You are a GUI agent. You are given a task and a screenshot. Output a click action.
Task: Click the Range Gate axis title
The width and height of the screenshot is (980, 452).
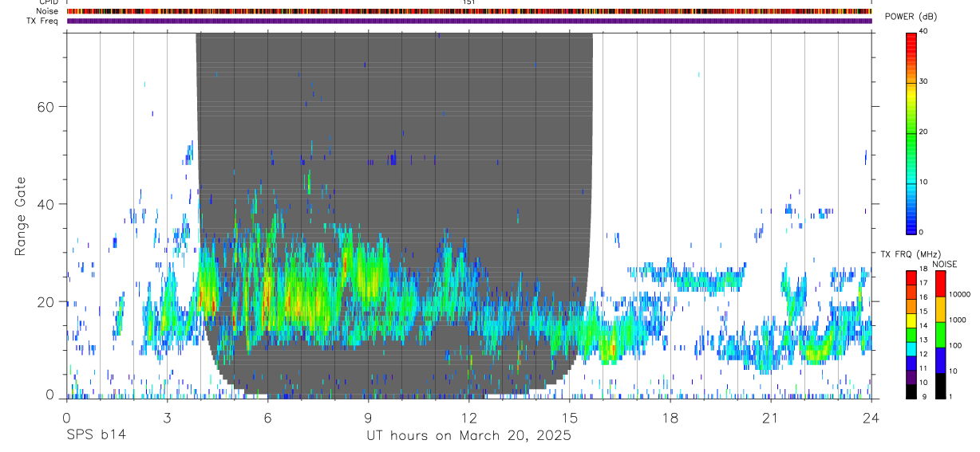tap(20, 217)
